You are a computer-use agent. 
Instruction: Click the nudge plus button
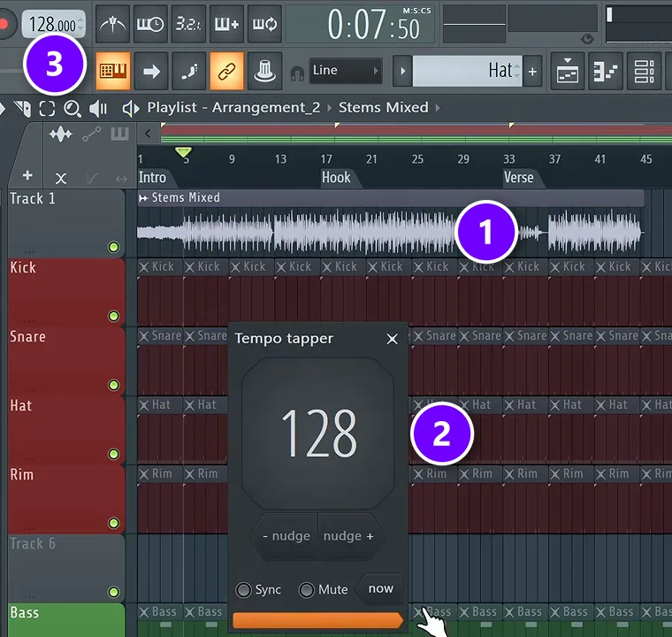[x=349, y=536]
